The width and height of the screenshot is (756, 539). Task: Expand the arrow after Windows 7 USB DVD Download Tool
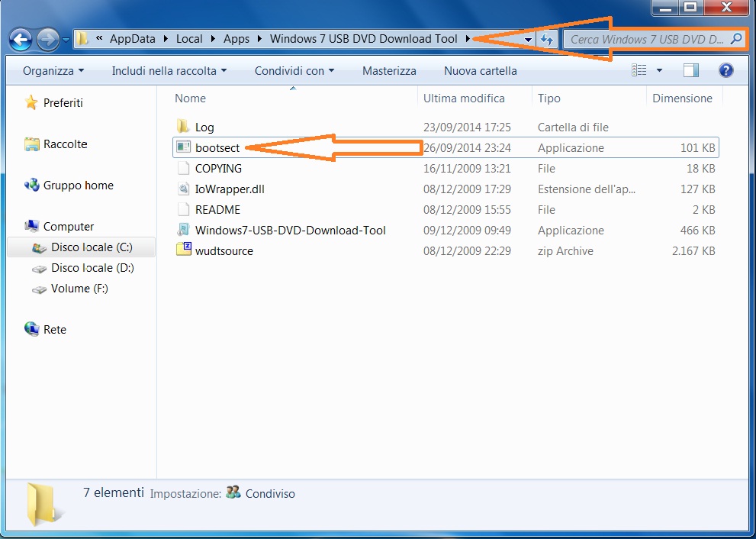tap(468, 39)
